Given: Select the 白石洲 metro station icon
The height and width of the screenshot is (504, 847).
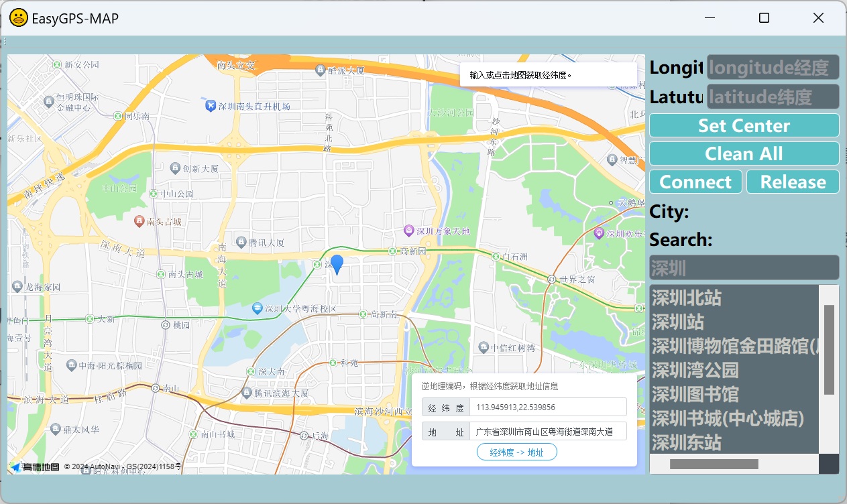Looking at the screenshot, I should [496, 256].
